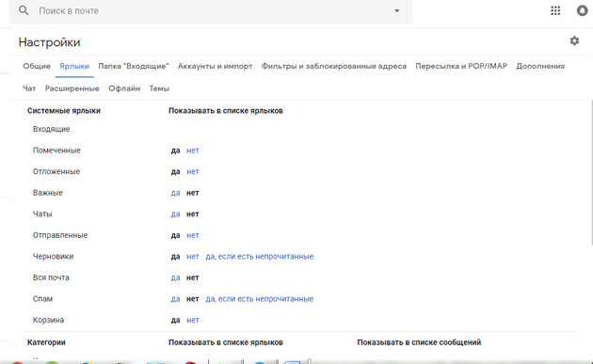Open Фильтры и заблокированные адреса tab
This screenshot has width=593, height=364.
(x=334, y=66)
